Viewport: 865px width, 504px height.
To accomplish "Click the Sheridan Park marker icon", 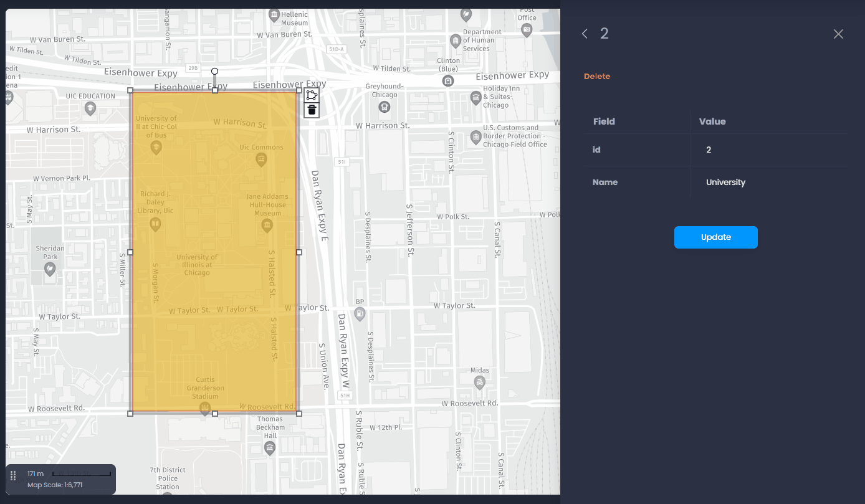I will pos(50,269).
